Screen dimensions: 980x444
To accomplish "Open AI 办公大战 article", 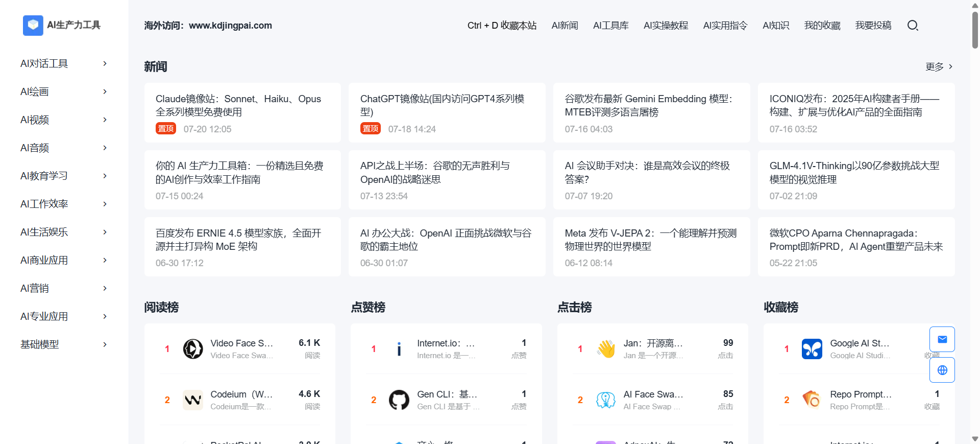I will coord(447,247).
